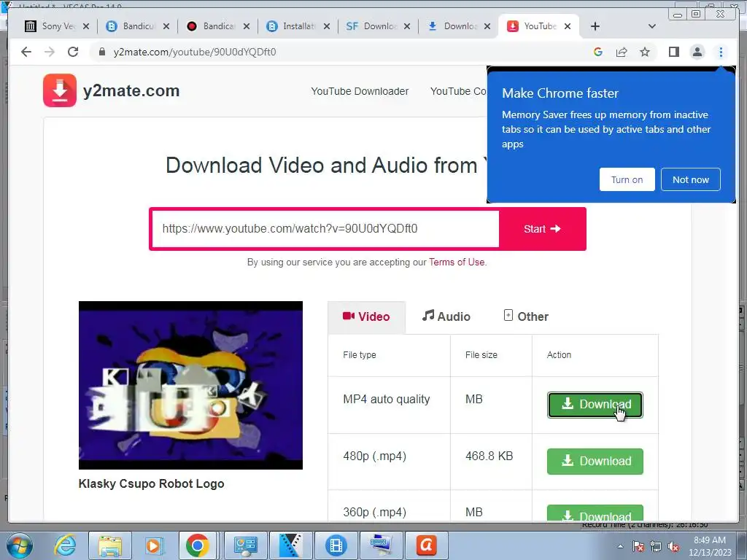The width and height of the screenshot is (747, 560).
Task: Go back to the previous page
Action: [x=26, y=52]
